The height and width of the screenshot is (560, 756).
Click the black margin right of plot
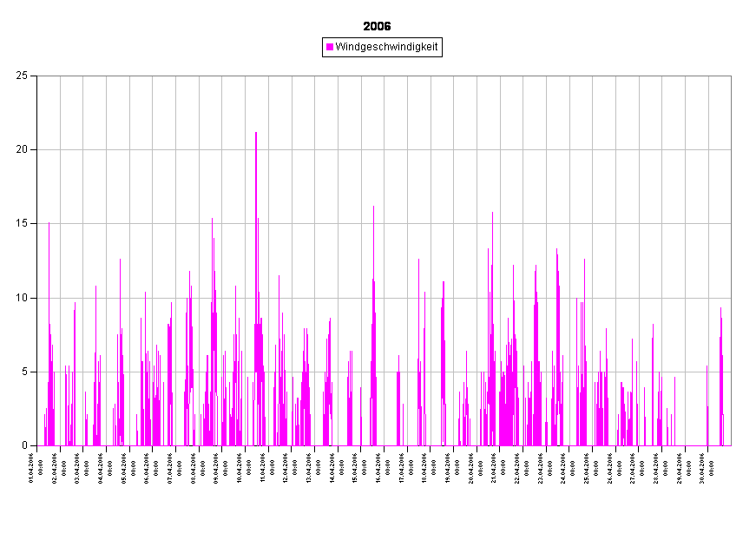(x=743, y=260)
